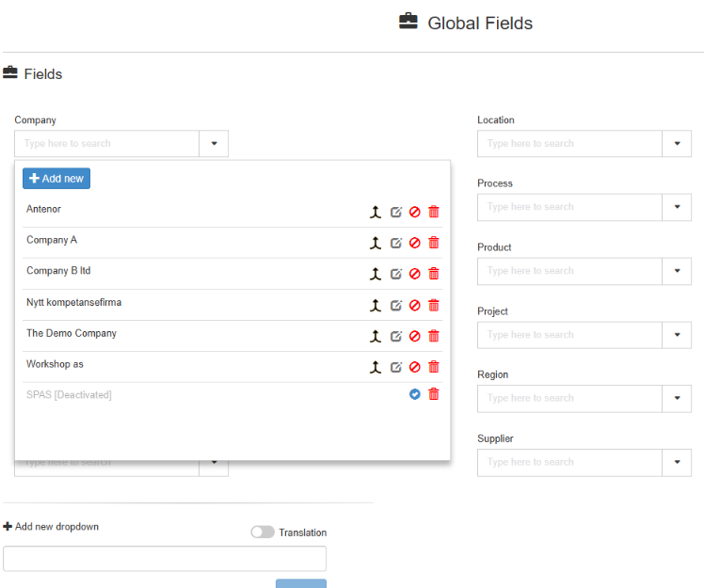
Task: Click into the Location search field
Action: [x=569, y=144]
